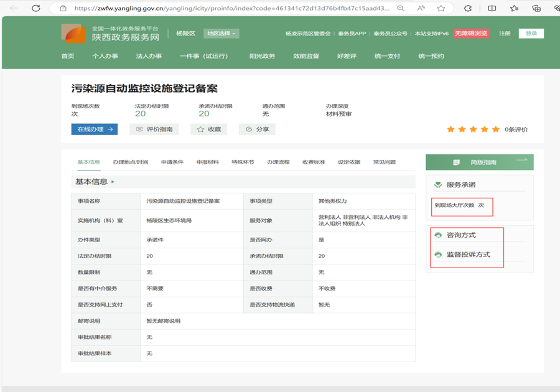
Task: Open 杨凌示范区管委会 link
Action: (x=308, y=34)
